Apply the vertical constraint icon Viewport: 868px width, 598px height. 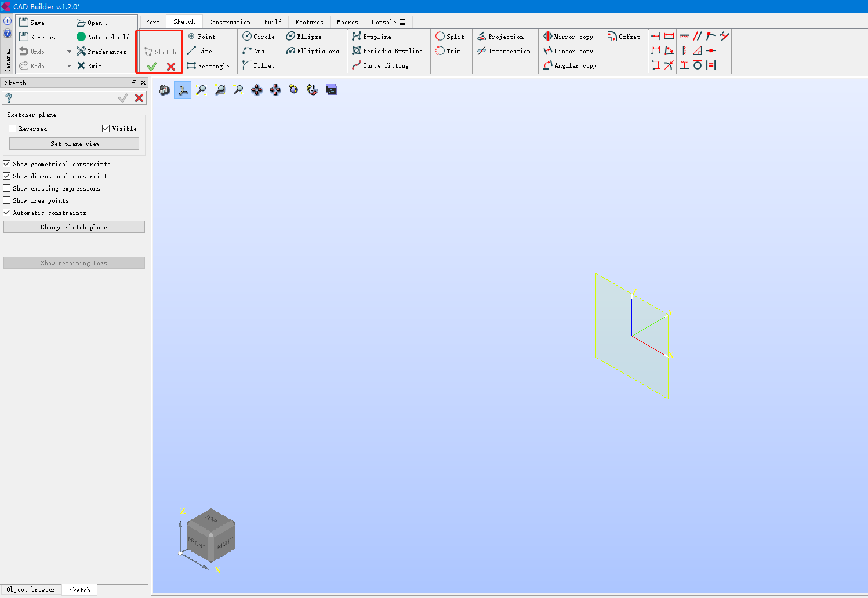coord(684,50)
